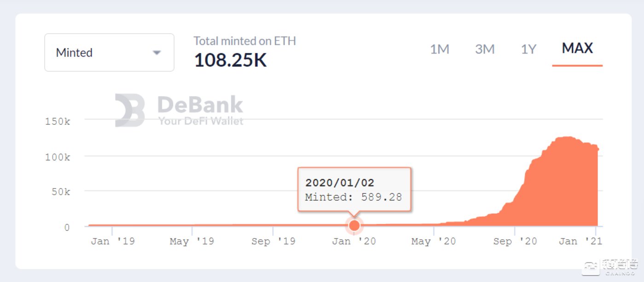Choose the 1Y time range
The width and height of the screenshot is (644, 282).
click(x=528, y=49)
